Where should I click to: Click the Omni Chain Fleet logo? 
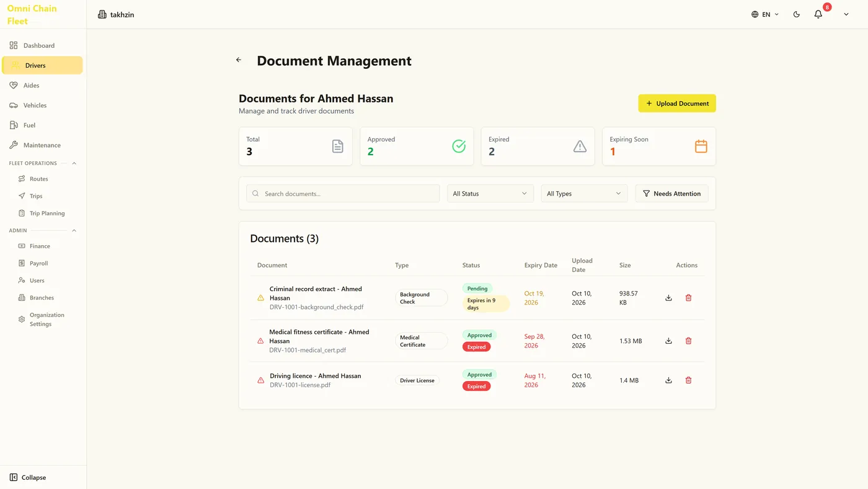tap(32, 15)
